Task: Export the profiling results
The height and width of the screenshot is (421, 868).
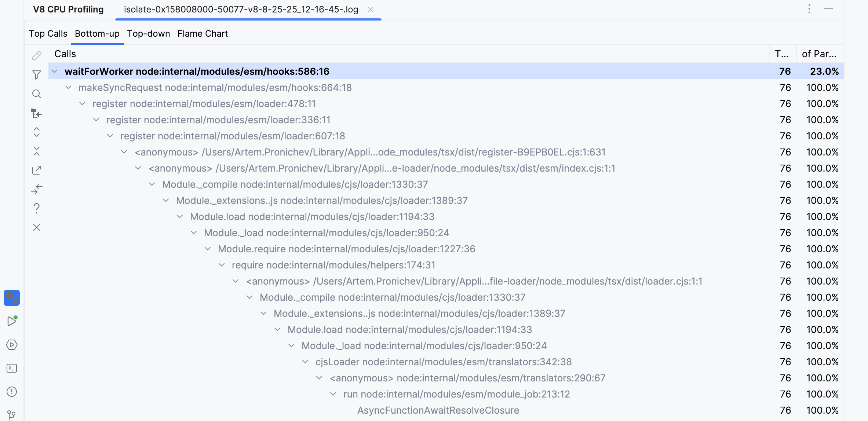Action: [x=36, y=170]
